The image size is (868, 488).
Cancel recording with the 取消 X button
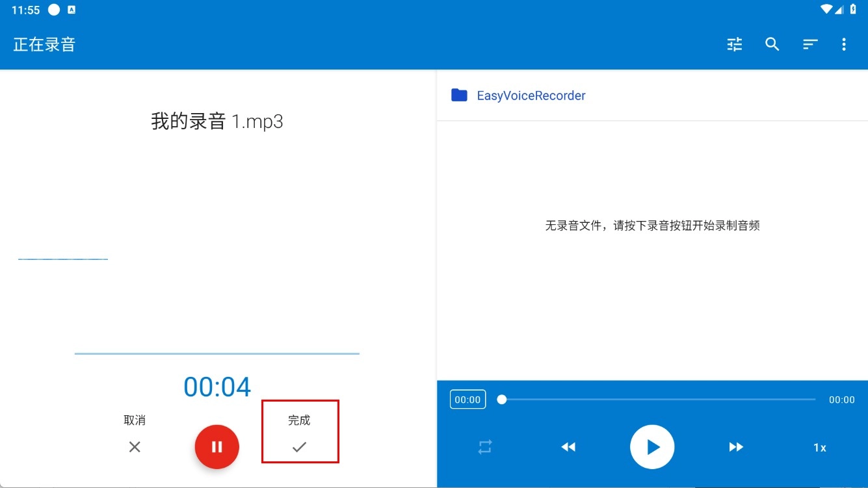tap(135, 434)
